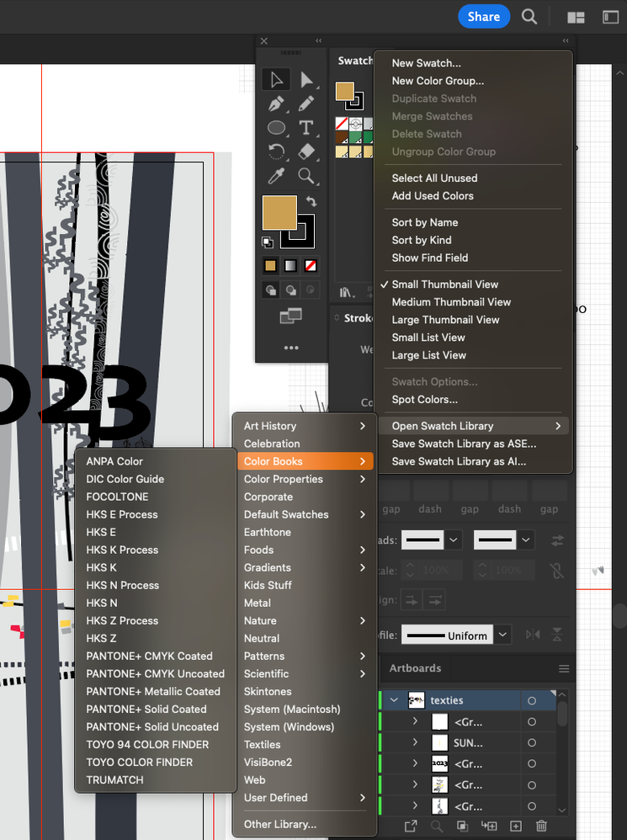Select the Eyedropper tool
Viewport: 627px width, 840px height.
coord(276,176)
